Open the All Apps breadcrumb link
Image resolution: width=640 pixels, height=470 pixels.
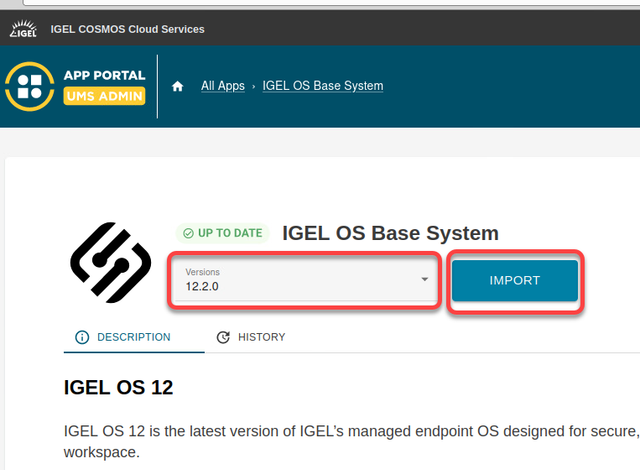pos(222,86)
